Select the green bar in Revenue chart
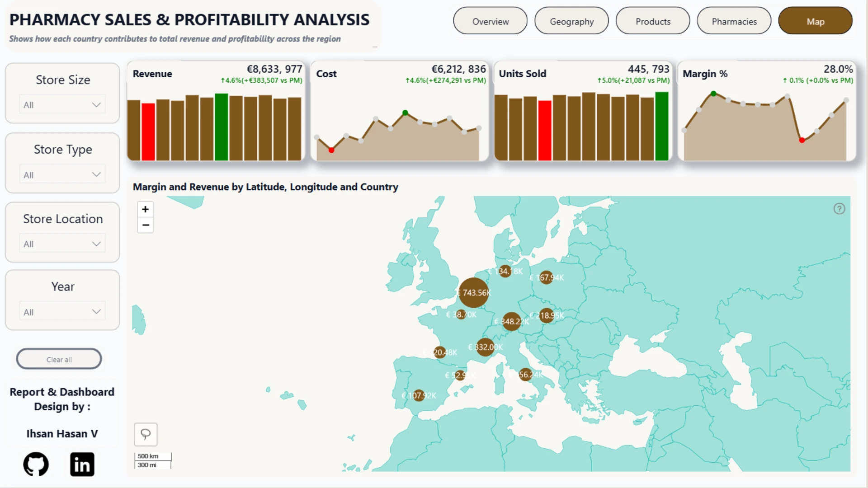 click(221, 127)
